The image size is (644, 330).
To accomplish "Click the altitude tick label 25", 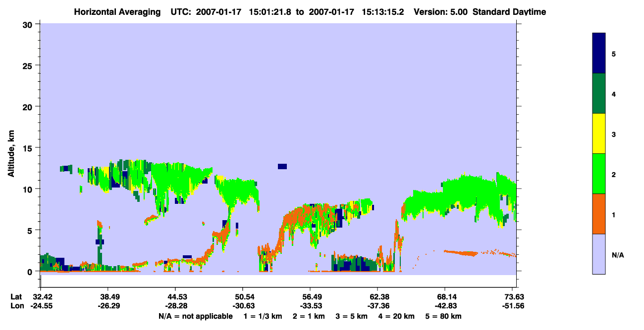I will click(29, 65).
